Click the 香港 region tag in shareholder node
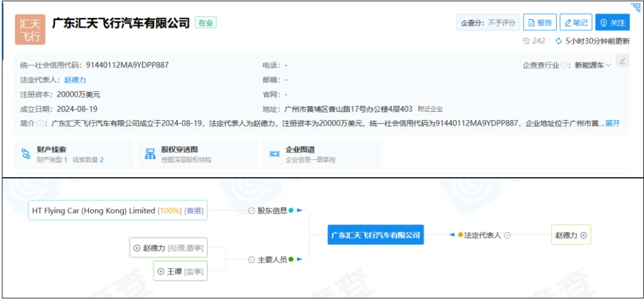The height and width of the screenshot is (299, 644). [193, 210]
